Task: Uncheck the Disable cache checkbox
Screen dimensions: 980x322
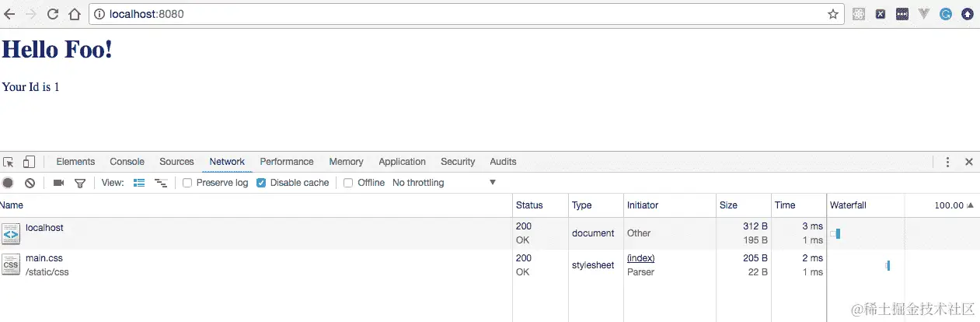Action: 261,183
